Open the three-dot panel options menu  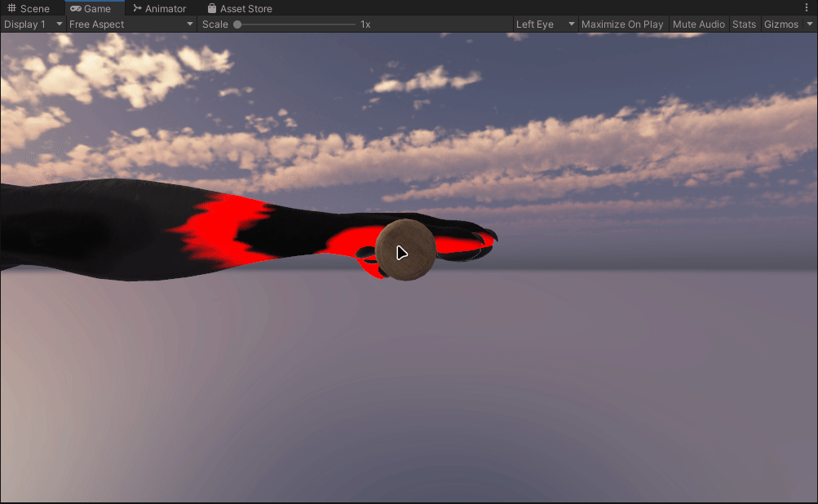click(x=807, y=8)
